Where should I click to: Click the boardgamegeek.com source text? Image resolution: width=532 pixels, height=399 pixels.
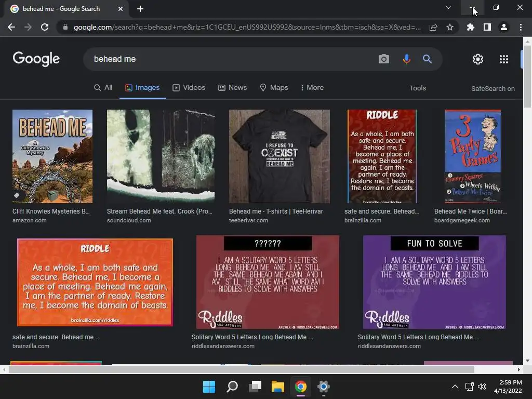pyautogui.click(x=462, y=220)
